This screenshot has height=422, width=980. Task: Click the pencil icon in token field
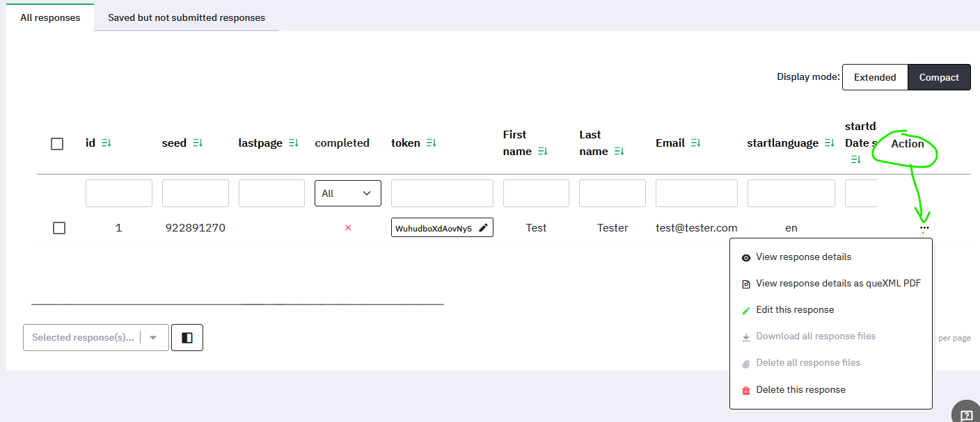click(x=484, y=228)
